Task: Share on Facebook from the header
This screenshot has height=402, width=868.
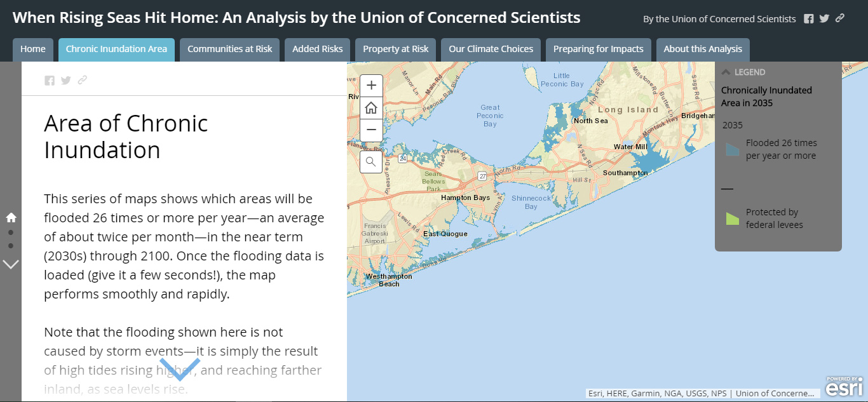Action: (x=808, y=19)
